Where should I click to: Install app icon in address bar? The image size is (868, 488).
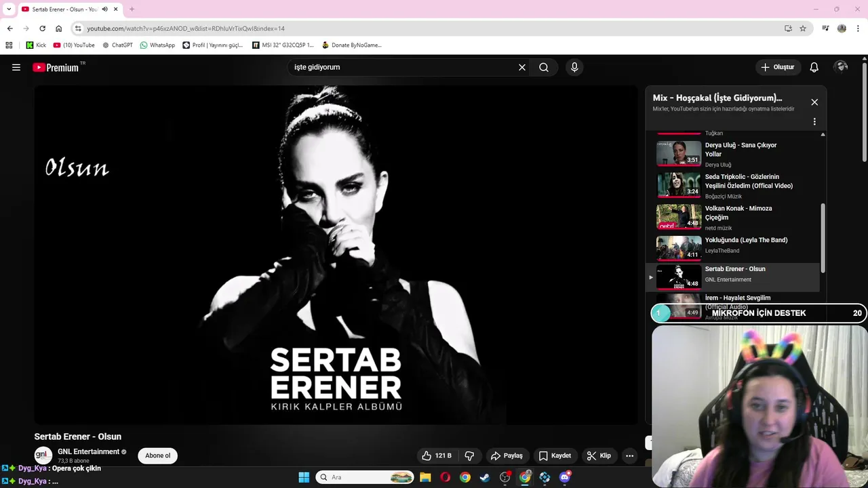click(788, 28)
